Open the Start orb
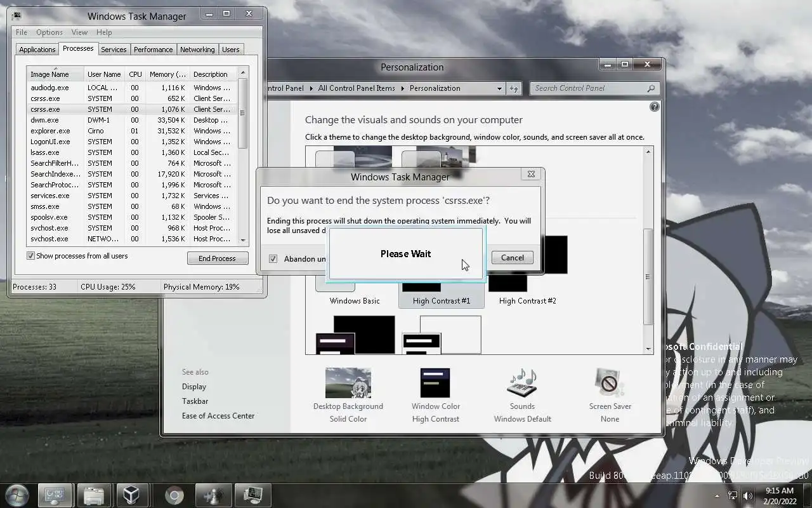The image size is (812, 508). click(x=17, y=495)
